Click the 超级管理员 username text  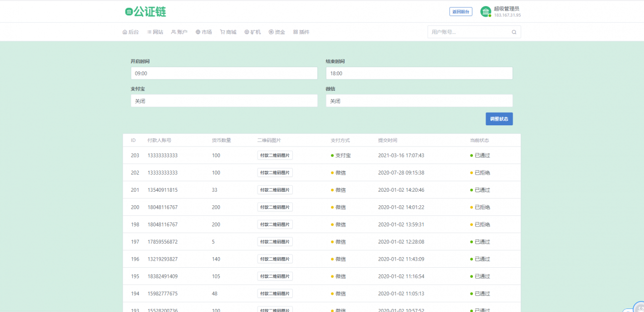coord(506,9)
